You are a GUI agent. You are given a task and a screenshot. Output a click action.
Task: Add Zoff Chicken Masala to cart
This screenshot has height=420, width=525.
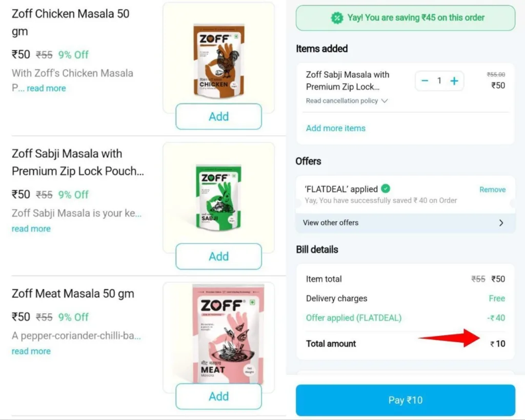(x=218, y=116)
